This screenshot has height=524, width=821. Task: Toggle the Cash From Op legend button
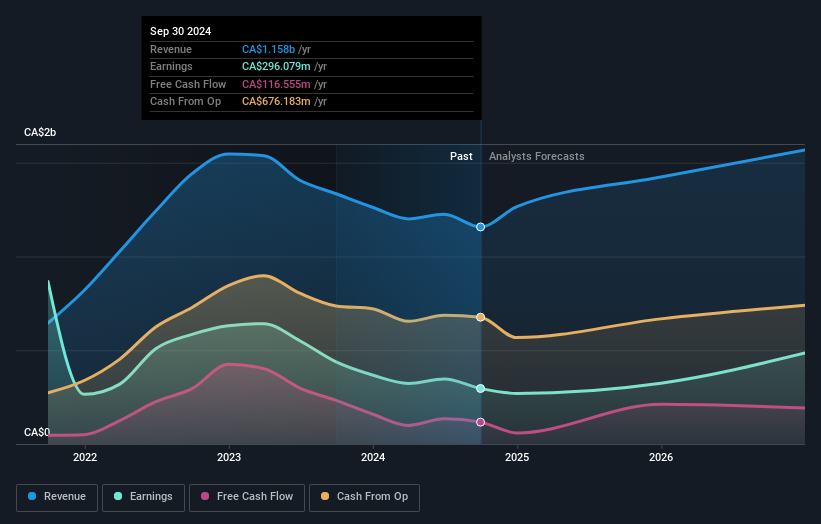364,497
